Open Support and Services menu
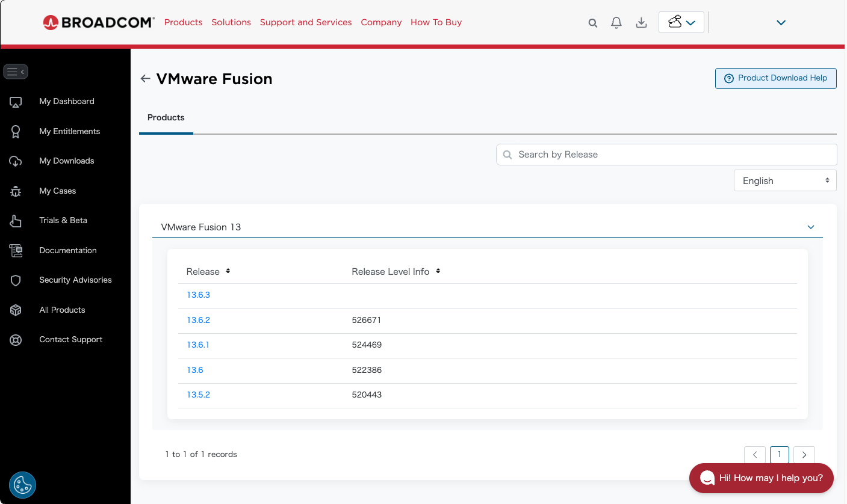 pos(305,22)
